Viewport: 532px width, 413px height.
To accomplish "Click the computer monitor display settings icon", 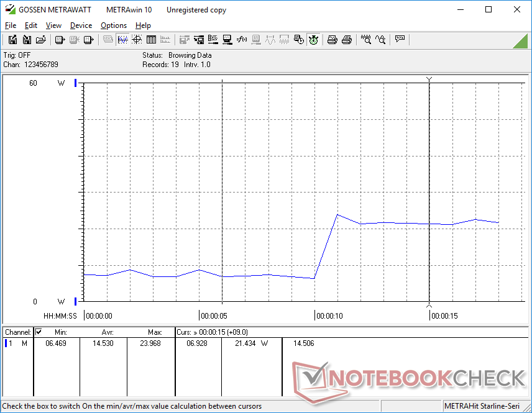I will tap(227, 40).
